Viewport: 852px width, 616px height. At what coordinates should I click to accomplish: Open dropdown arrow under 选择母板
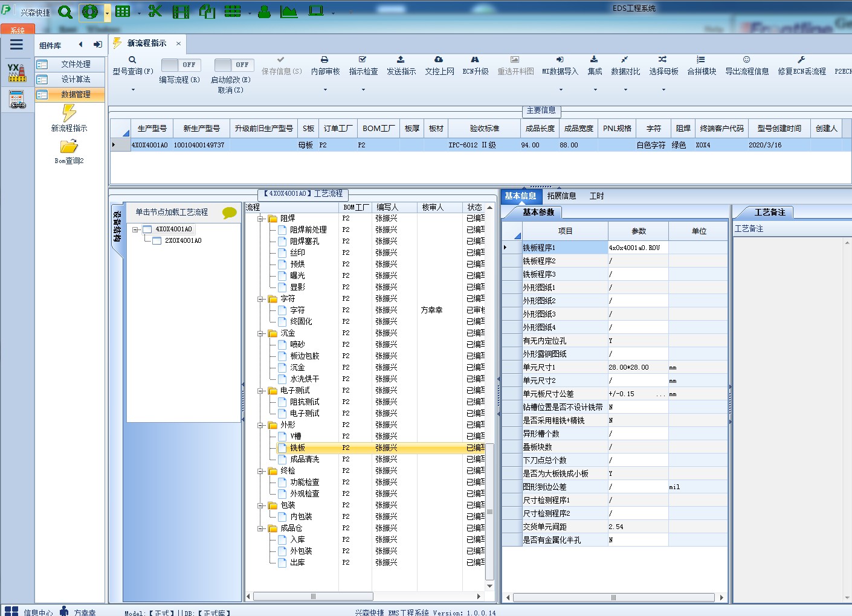(663, 90)
